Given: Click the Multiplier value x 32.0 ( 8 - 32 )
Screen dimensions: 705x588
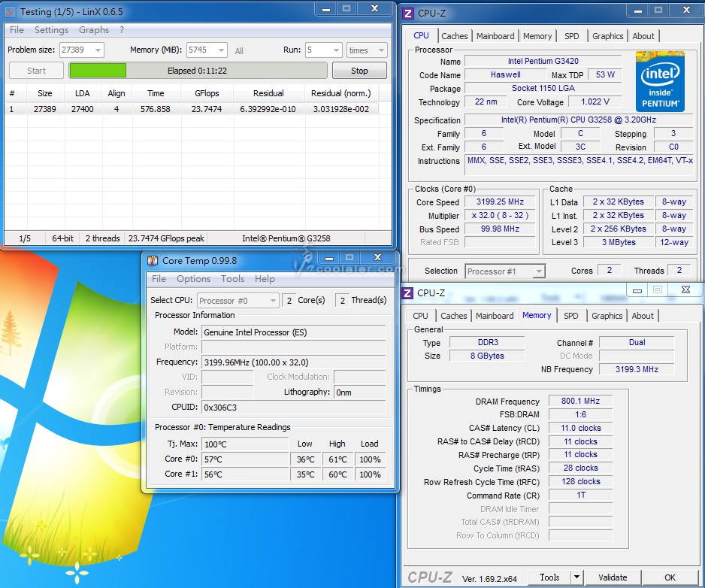Looking at the screenshot, I should point(500,216).
